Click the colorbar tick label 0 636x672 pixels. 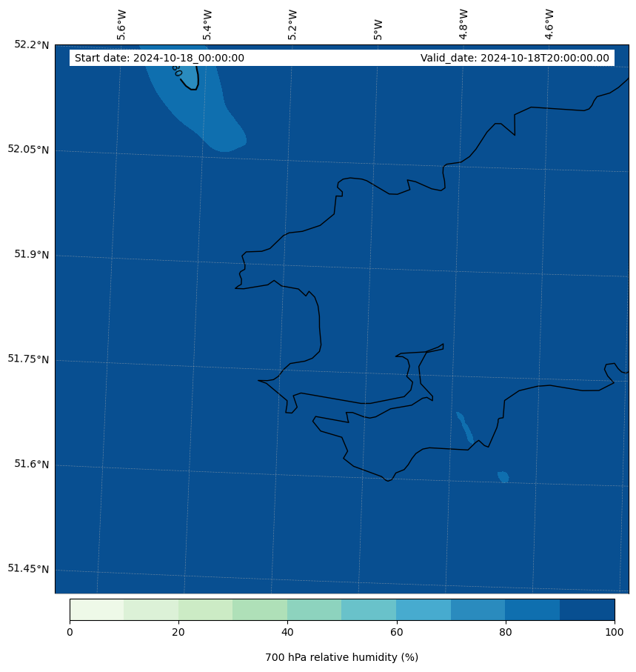[x=70, y=632]
